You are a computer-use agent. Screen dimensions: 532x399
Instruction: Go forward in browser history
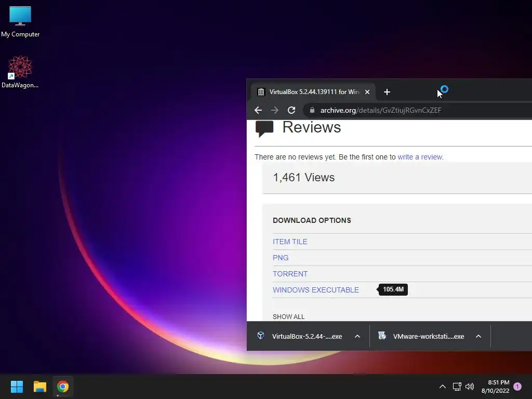(x=275, y=110)
